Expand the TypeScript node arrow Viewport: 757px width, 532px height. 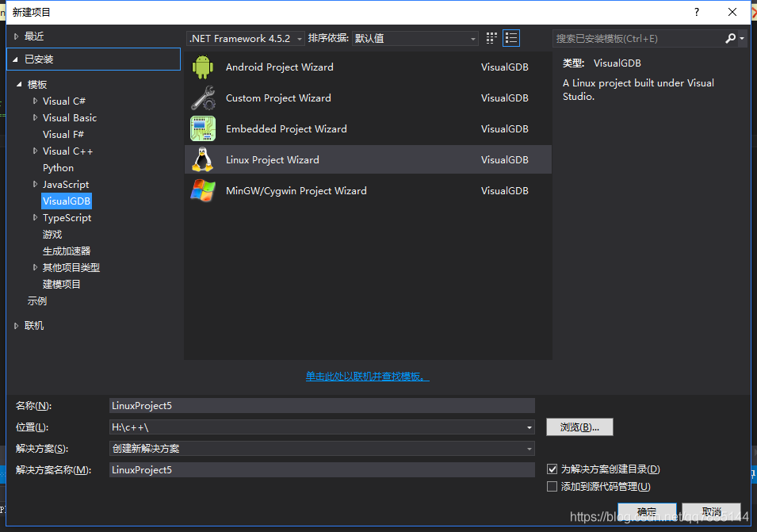point(35,218)
